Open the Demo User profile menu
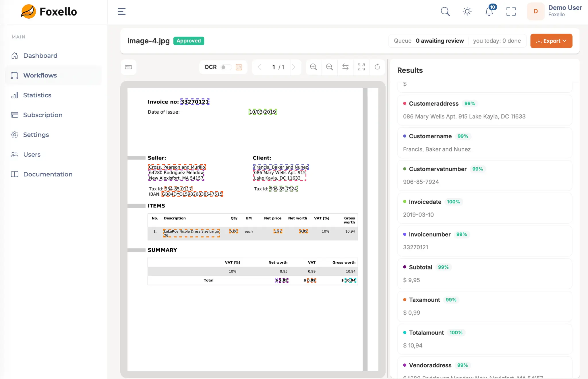Image resolution: width=588 pixels, height=379 pixels. [555, 11]
